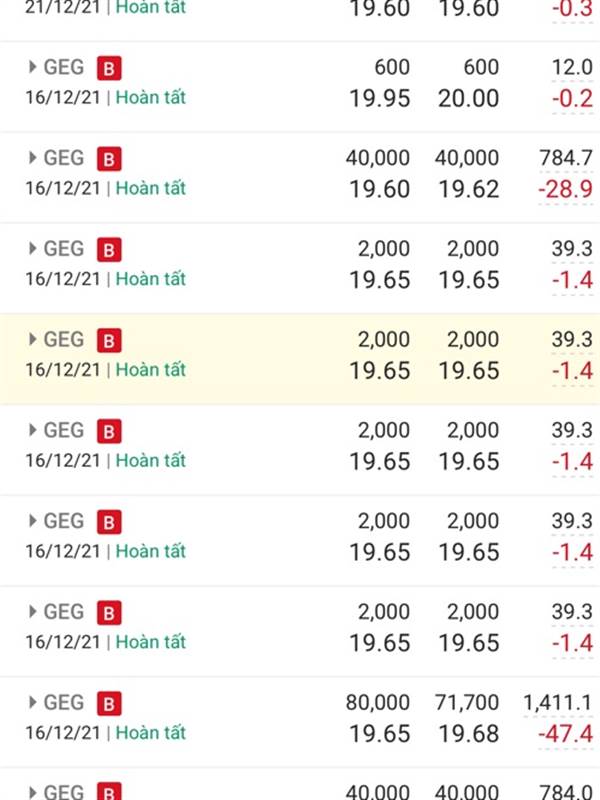Tap the B badge on the 80,000-share GEG order
Screen dimensions: 600x800
109,704
